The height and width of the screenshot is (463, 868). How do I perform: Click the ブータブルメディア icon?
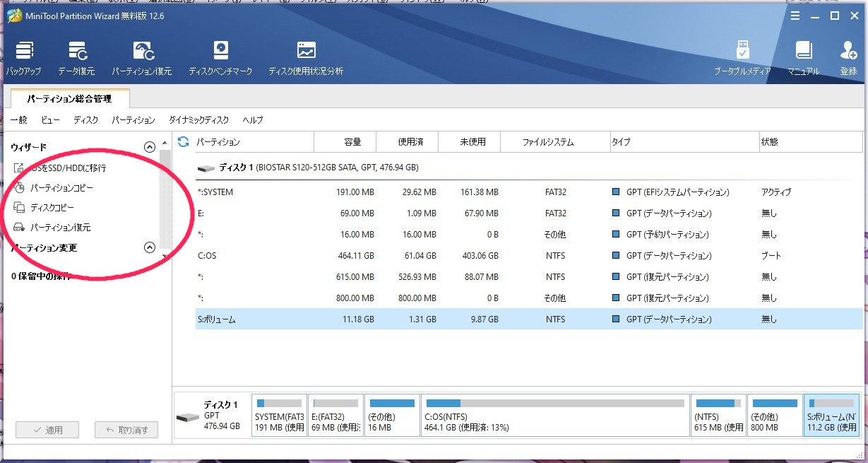point(742,52)
